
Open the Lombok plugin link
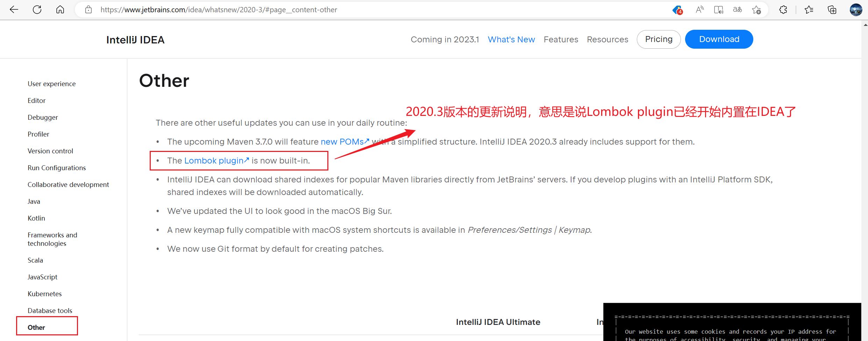tap(216, 161)
